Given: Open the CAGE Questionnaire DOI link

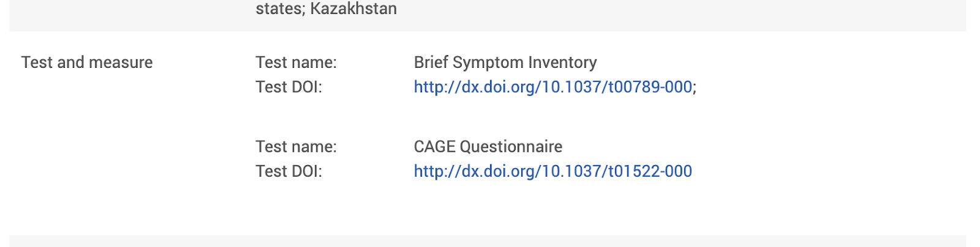Looking at the screenshot, I should [553, 171].
